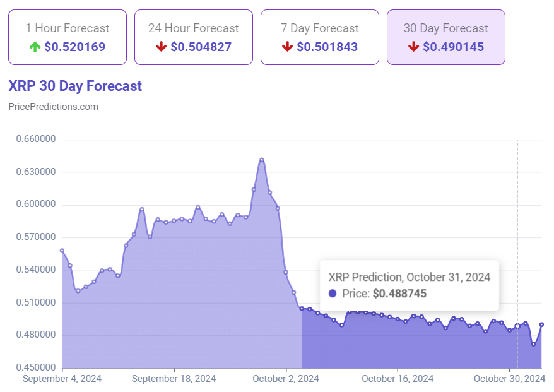Click the October 2, 2024 axis label

pyautogui.click(x=286, y=379)
